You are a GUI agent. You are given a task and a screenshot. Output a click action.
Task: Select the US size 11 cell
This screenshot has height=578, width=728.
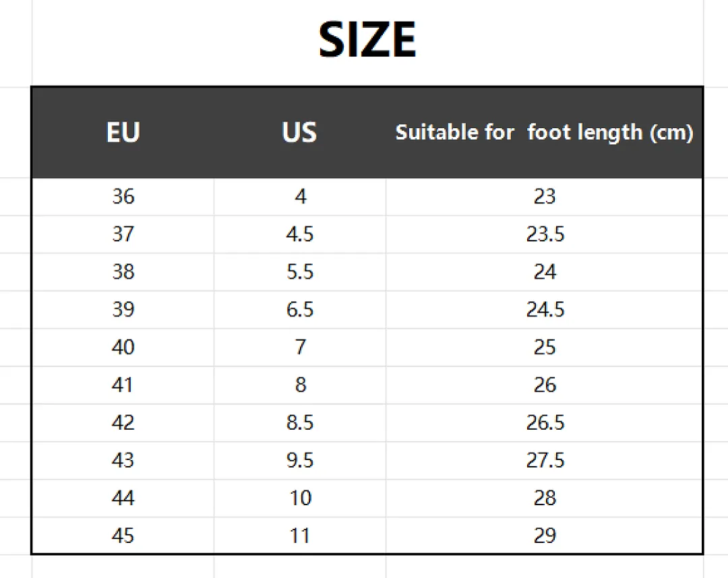click(x=300, y=536)
